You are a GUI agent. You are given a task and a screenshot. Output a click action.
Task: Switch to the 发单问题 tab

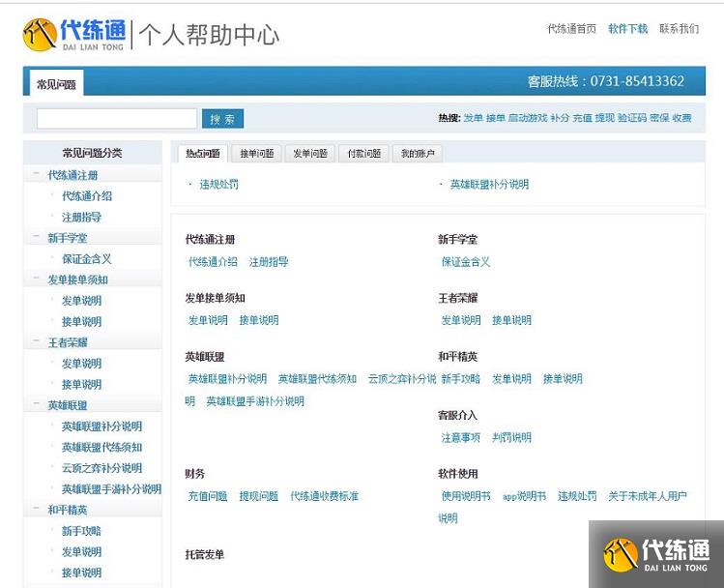pyautogui.click(x=310, y=154)
